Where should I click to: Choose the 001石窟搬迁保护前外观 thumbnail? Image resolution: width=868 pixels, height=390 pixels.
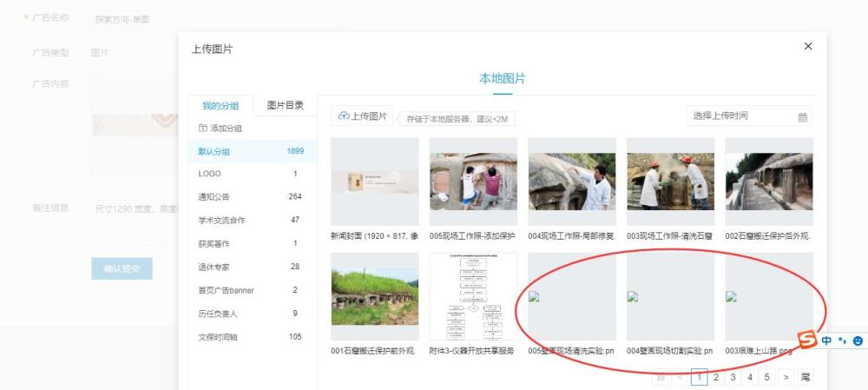pos(375,297)
